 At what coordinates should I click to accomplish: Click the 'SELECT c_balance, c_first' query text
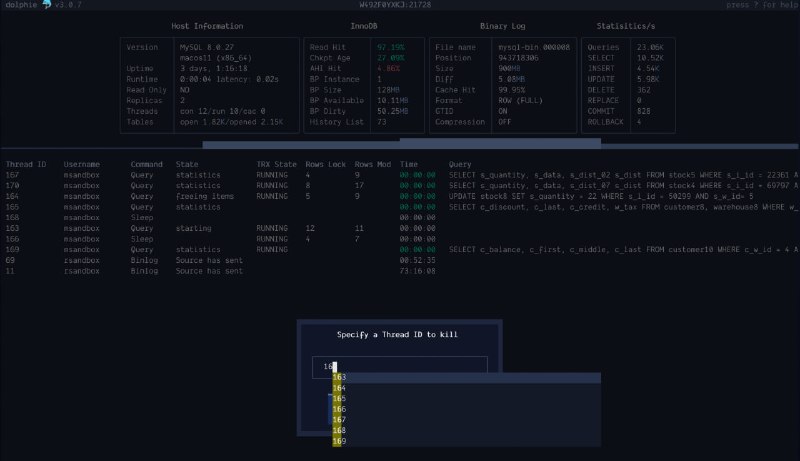[623, 250]
